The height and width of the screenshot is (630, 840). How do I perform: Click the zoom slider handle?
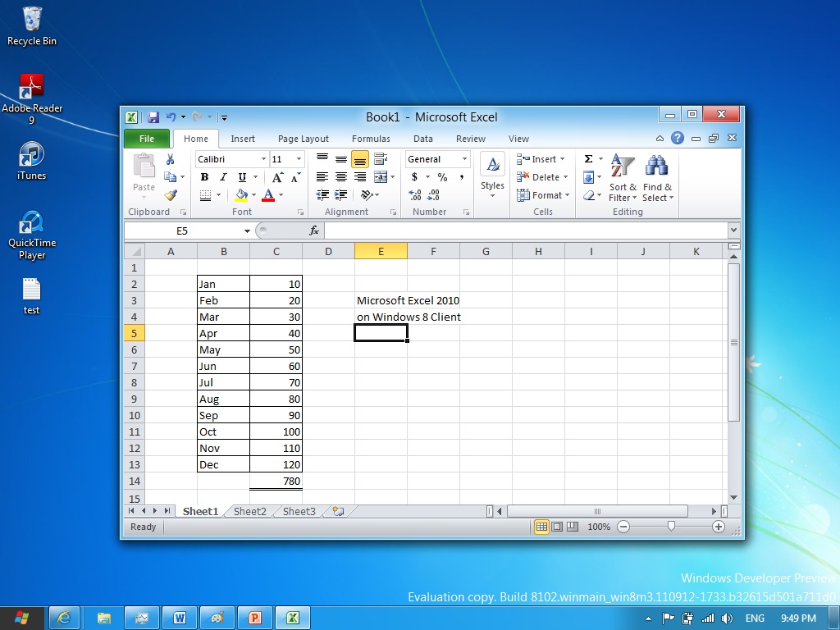(671, 527)
